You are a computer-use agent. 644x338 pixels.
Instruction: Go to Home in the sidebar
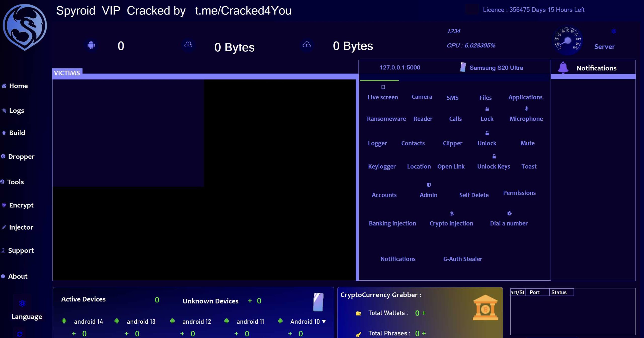18,86
